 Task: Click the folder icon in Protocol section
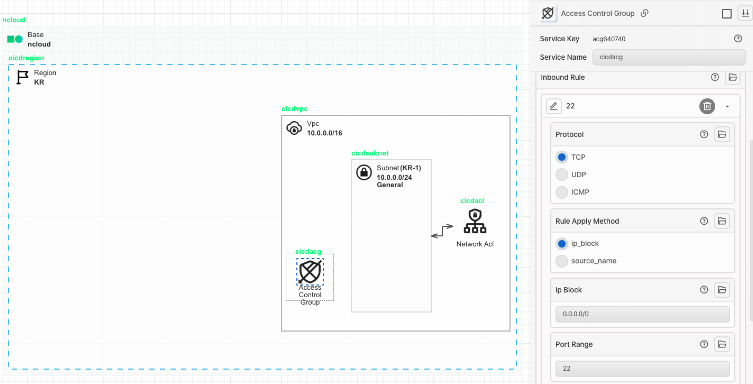[x=722, y=134]
